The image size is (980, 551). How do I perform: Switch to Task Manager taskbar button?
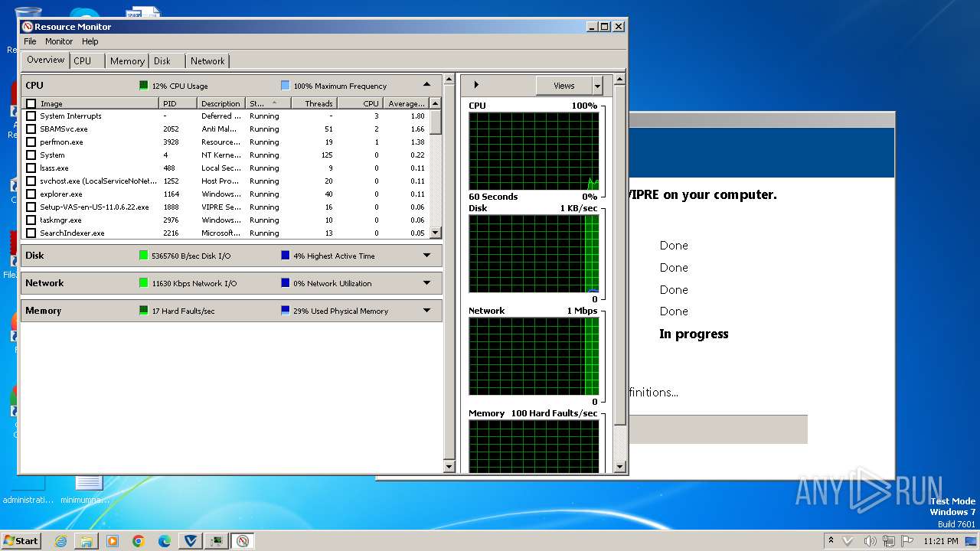(x=217, y=541)
